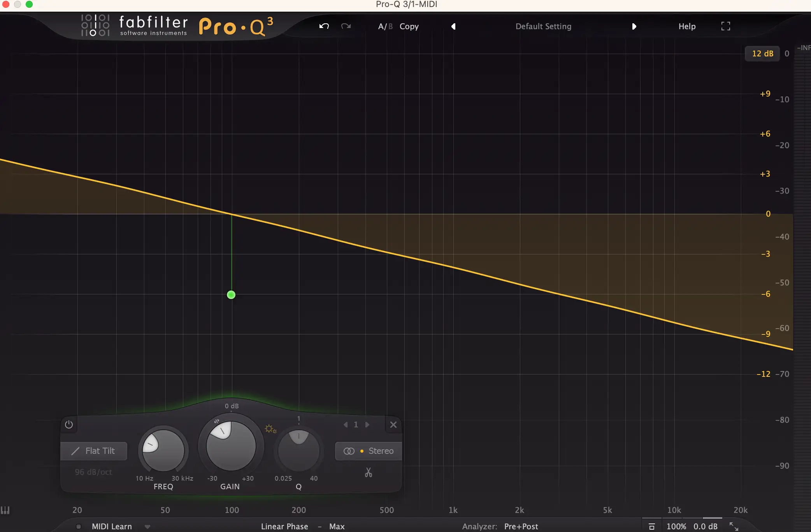Toggle A/B state comparison
The image size is (811, 532).
[385, 26]
